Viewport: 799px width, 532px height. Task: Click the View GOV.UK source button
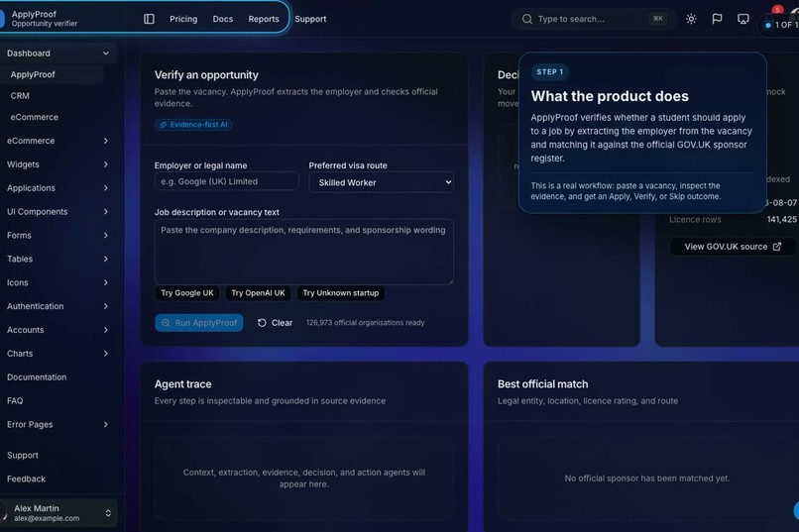pos(733,247)
